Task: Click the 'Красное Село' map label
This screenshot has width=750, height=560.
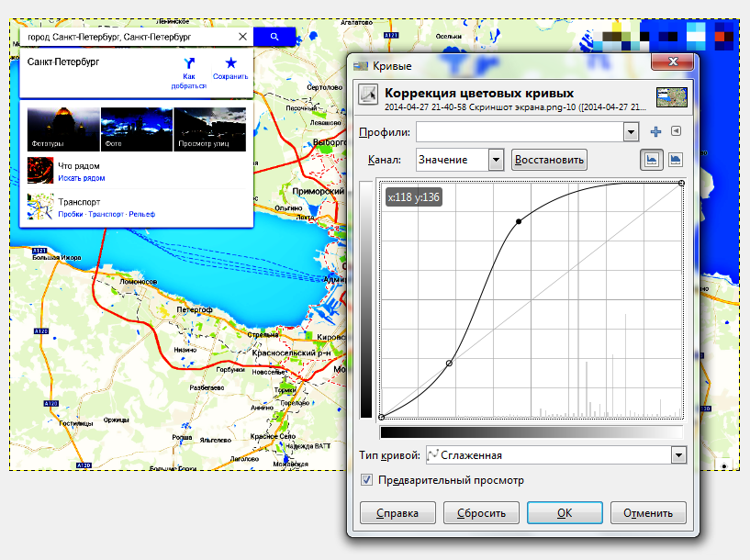Action: coord(273,436)
